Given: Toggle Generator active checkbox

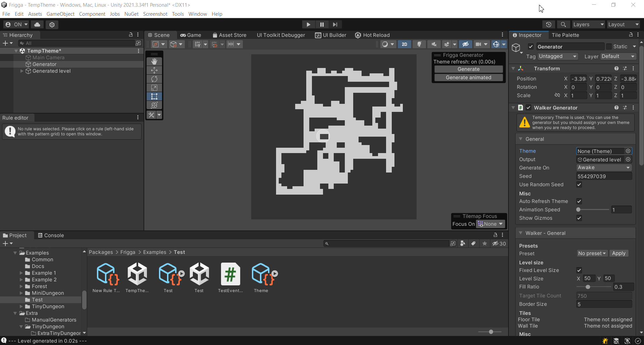Looking at the screenshot, I should 531,47.
